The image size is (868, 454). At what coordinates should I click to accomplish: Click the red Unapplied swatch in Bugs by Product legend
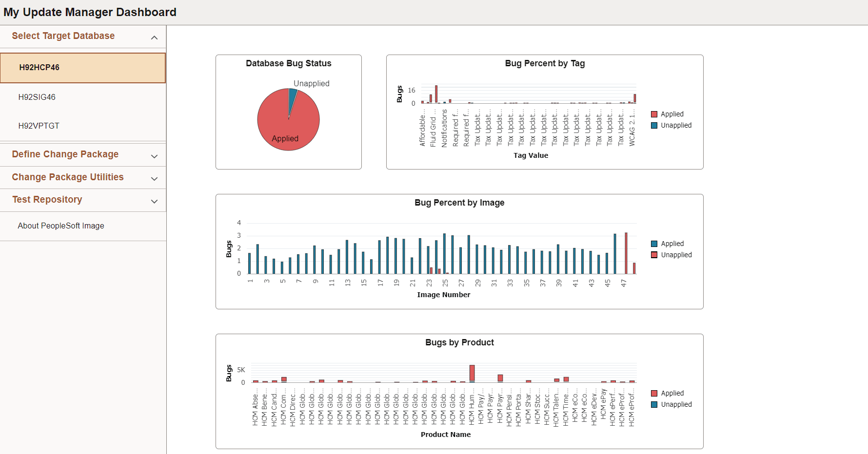coord(654,404)
